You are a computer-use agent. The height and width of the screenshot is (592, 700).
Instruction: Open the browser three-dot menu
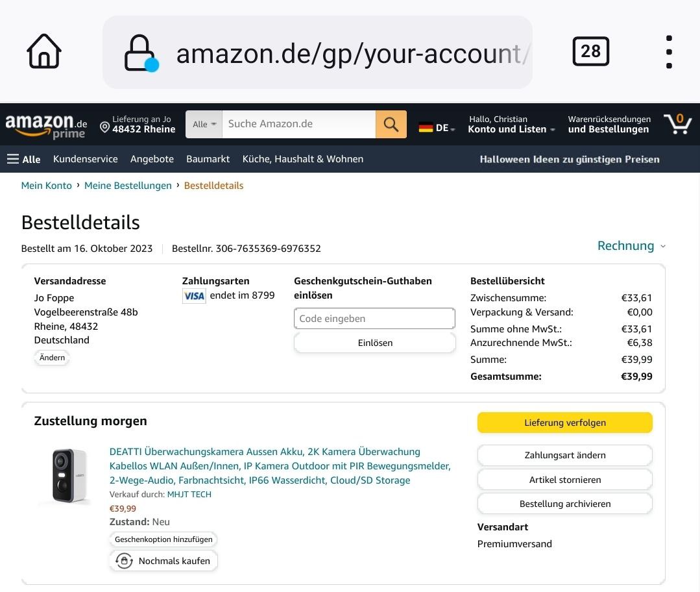[x=669, y=52]
